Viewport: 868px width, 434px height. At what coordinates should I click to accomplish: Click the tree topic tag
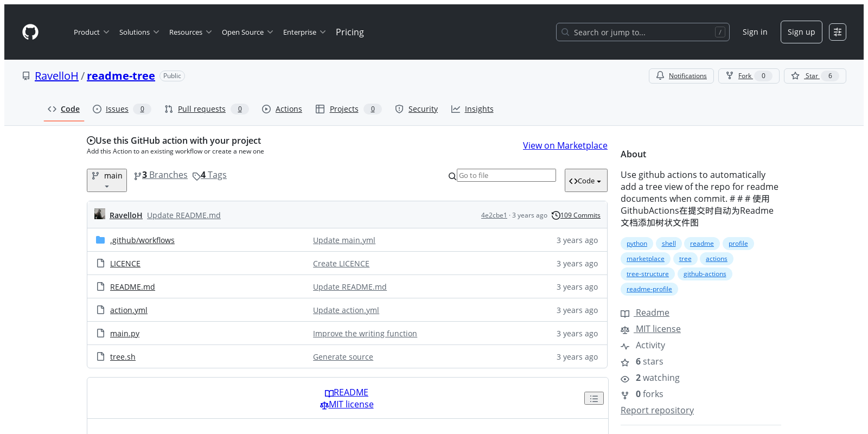pyautogui.click(x=685, y=259)
